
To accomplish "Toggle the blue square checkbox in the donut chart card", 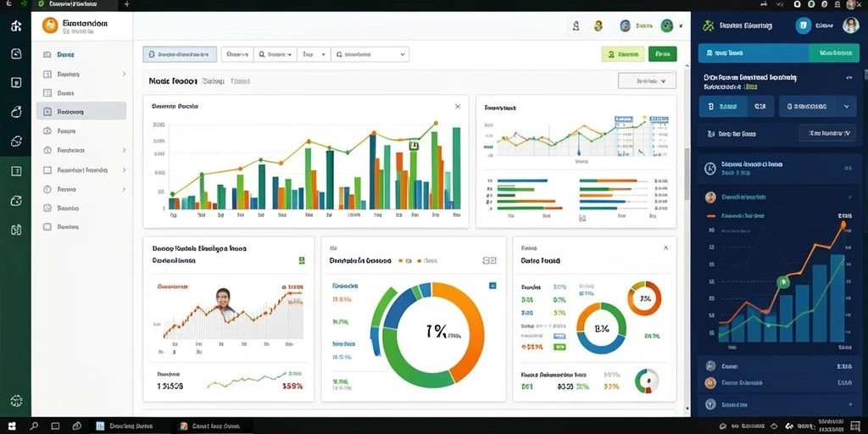I will point(492,286).
